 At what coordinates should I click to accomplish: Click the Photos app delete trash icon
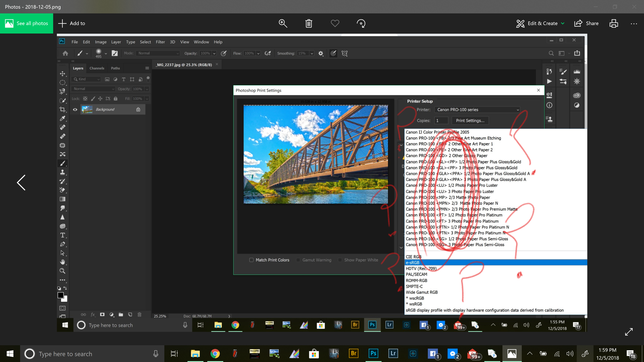pos(309,23)
